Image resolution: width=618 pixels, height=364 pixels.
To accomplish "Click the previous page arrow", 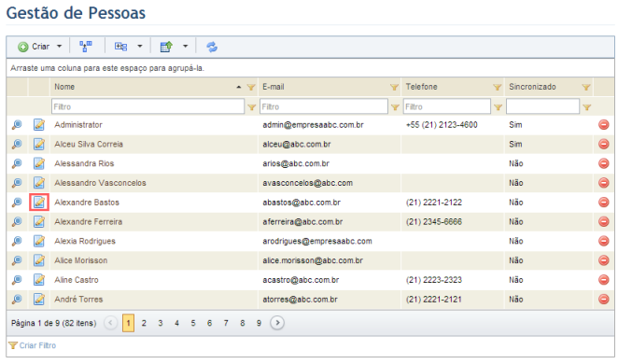I will click(111, 323).
